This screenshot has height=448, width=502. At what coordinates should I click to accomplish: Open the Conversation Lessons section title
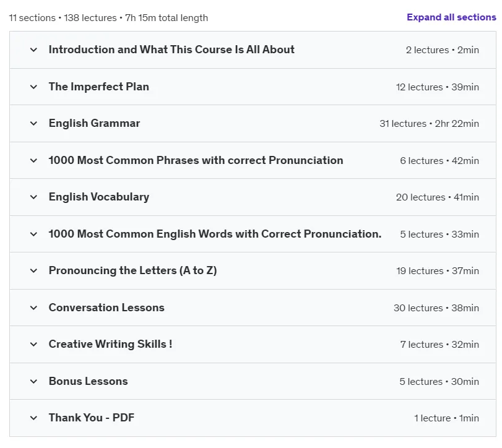coord(106,308)
